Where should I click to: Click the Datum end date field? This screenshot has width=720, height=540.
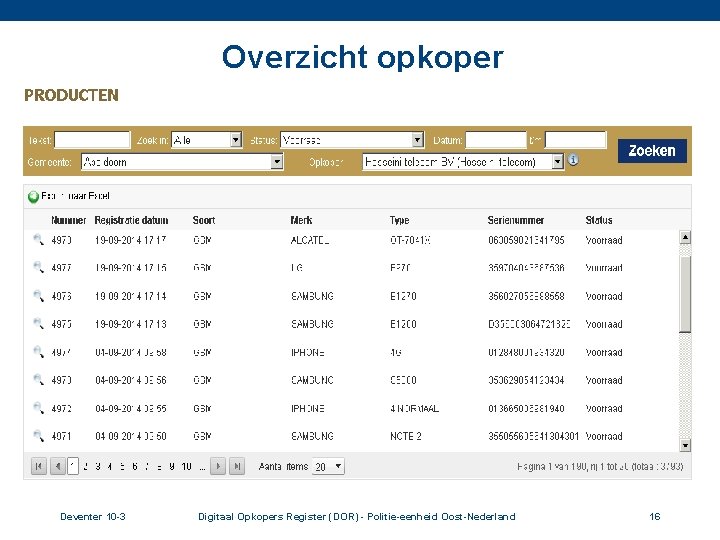(575, 140)
